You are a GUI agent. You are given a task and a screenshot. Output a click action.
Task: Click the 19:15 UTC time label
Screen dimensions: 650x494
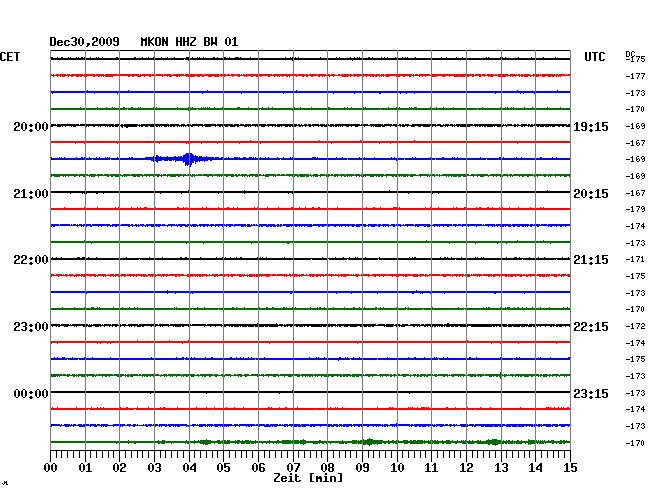point(591,127)
